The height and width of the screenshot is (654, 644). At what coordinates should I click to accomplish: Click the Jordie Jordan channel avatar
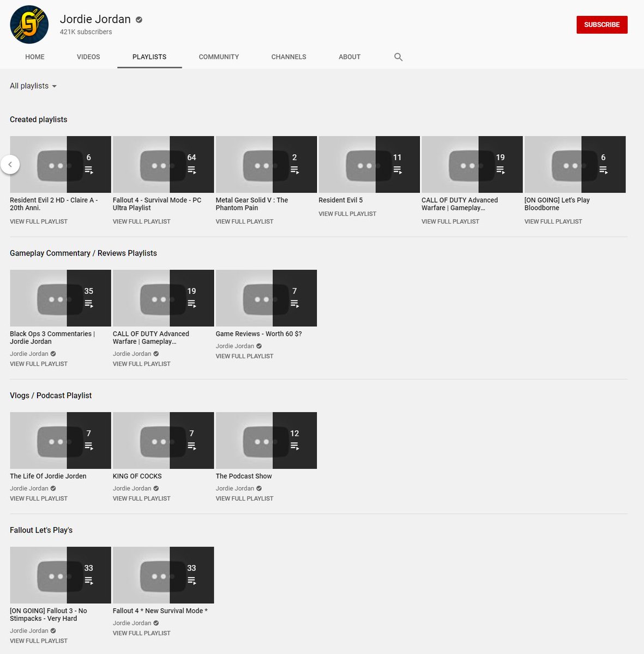pyautogui.click(x=29, y=24)
